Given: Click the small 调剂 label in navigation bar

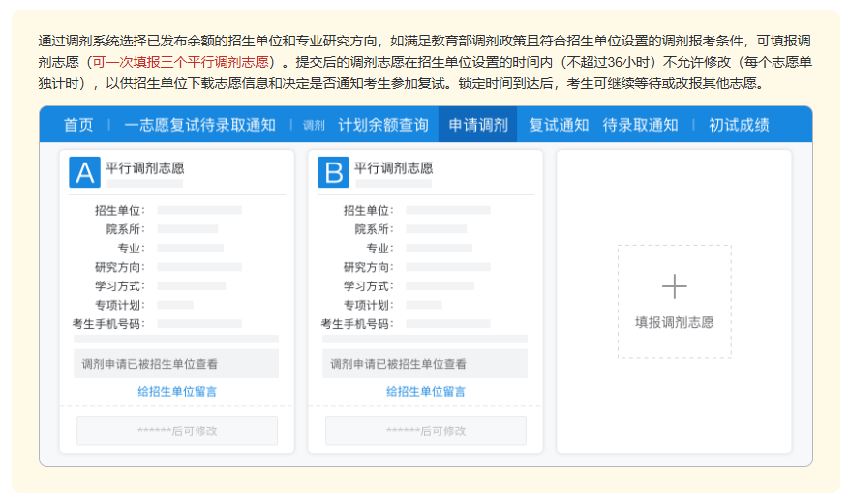Looking at the screenshot, I should pyautogui.click(x=314, y=126).
